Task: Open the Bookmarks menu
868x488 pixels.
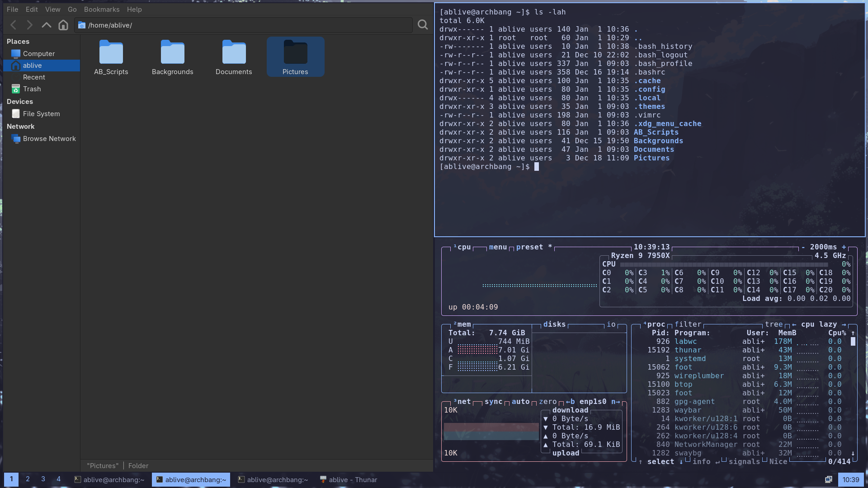Action: pos(102,9)
